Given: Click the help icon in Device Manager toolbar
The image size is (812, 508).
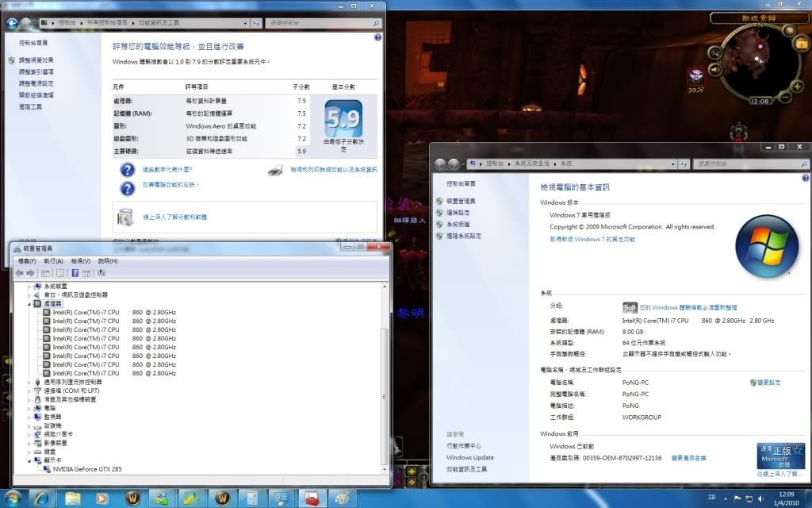Looking at the screenshot, I should pyautogui.click(x=75, y=273).
